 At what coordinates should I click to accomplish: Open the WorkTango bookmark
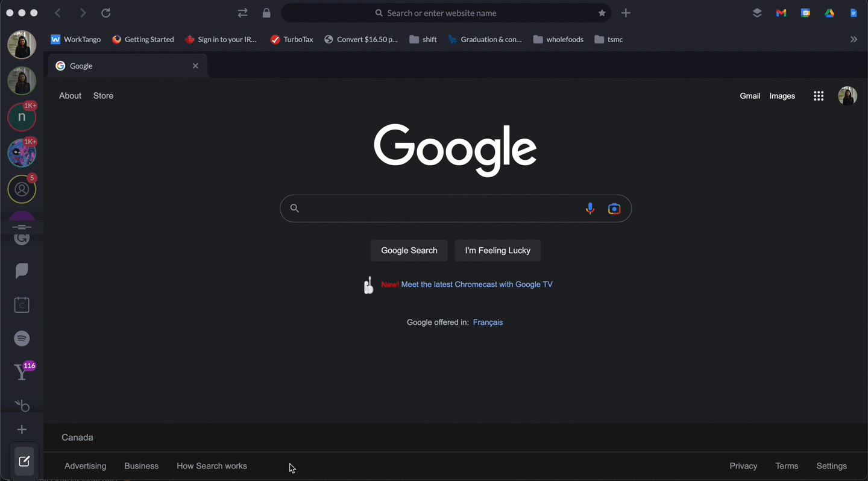75,39
